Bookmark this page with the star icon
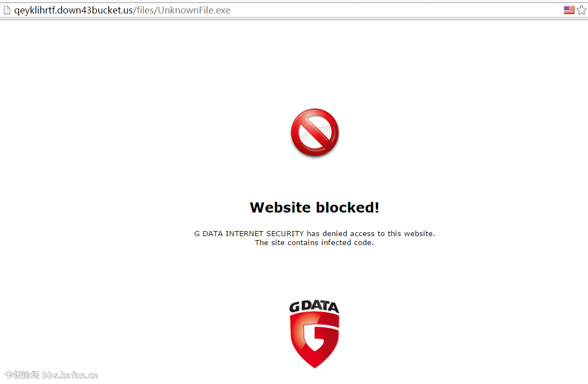 click(x=582, y=10)
